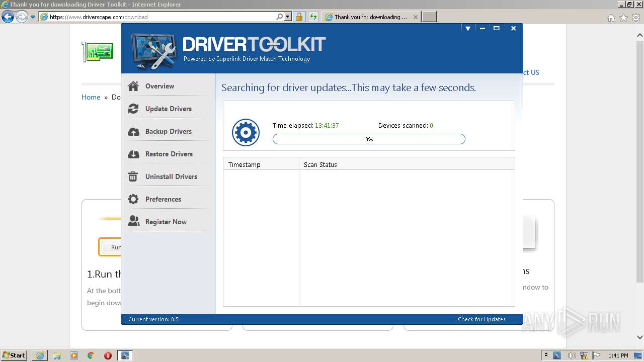This screenshot has height=362, width=644.
Task: Click the blue scanning gear icon
Action: click(x=246, y=133)
